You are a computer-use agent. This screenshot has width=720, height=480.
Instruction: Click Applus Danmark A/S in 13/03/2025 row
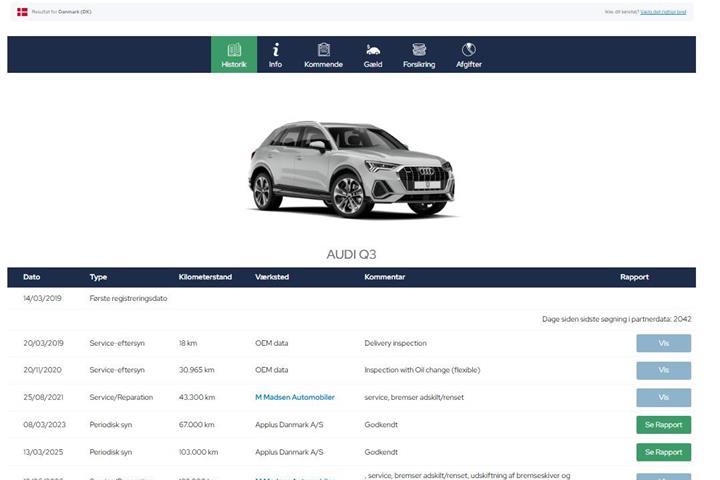pyautogui.click(x=289, y=452)
